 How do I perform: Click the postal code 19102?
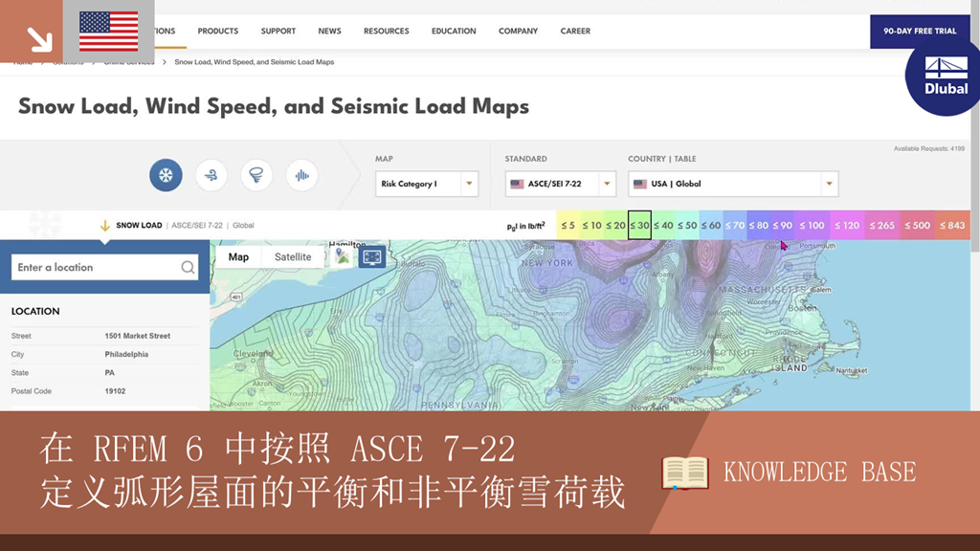pyautogui.click(x=115, y=391)
